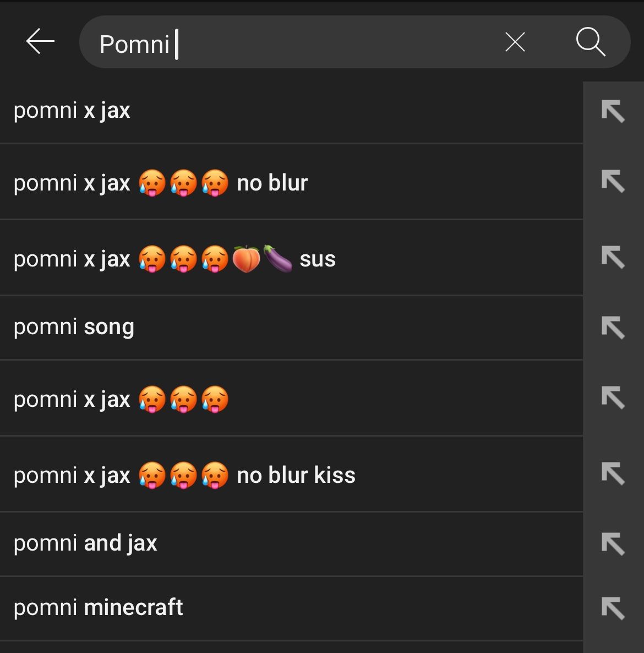Insert "pomni x jax" suggestion via first arrow
Image resolution: width=644 pixels, height=653 pixels.
613,111
